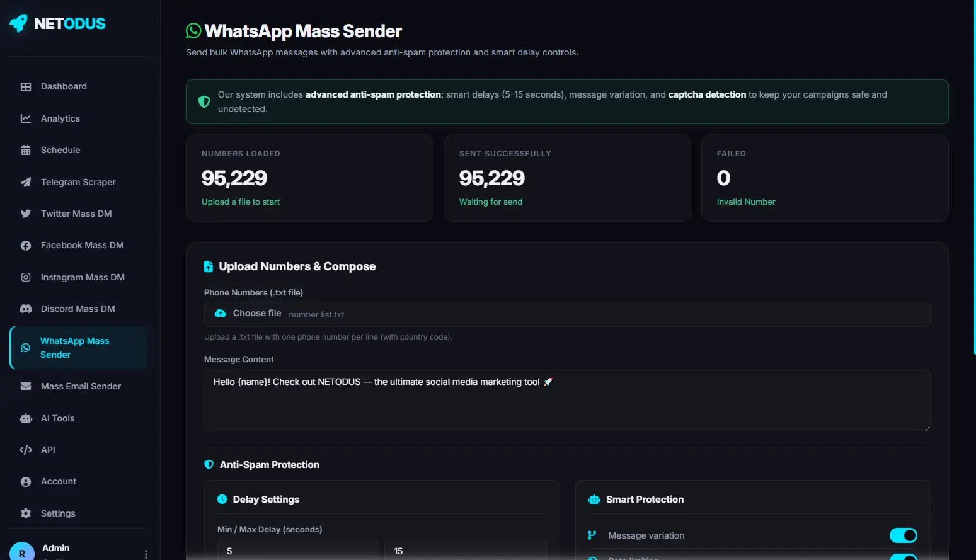Open Twitter Mass DM via bird icon
976x560 pixels.
click(x=26, y=214)
